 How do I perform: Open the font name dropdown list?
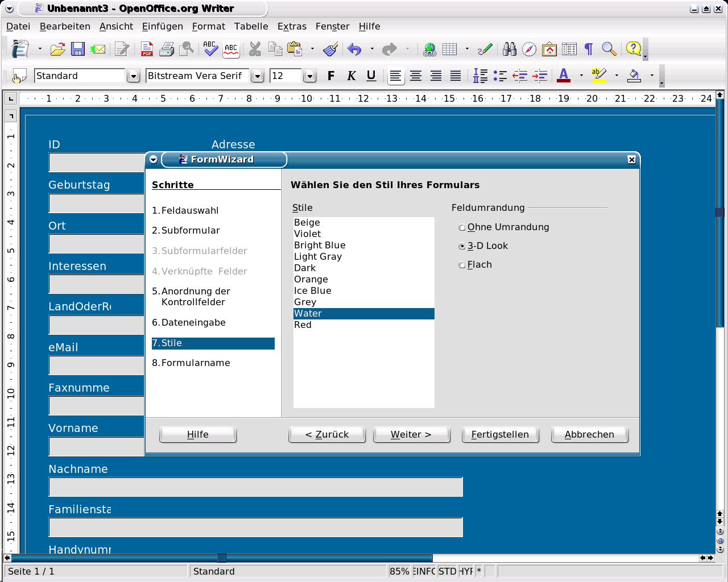point(258,76)
